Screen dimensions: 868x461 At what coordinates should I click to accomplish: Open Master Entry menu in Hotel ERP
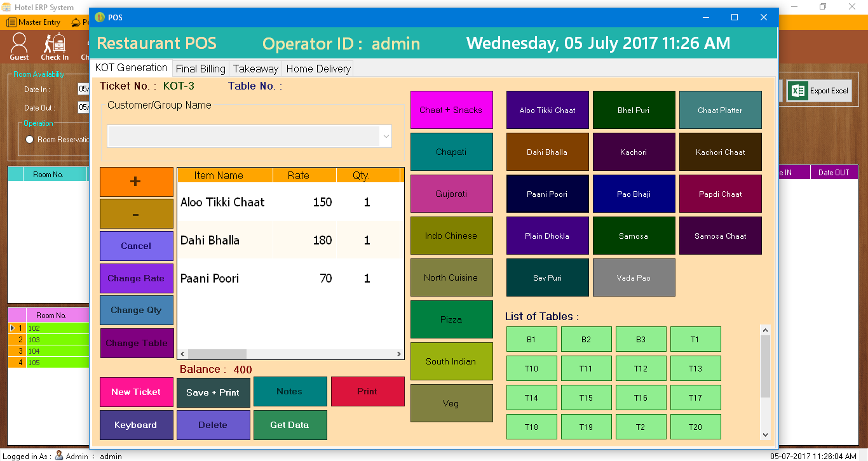34,22
